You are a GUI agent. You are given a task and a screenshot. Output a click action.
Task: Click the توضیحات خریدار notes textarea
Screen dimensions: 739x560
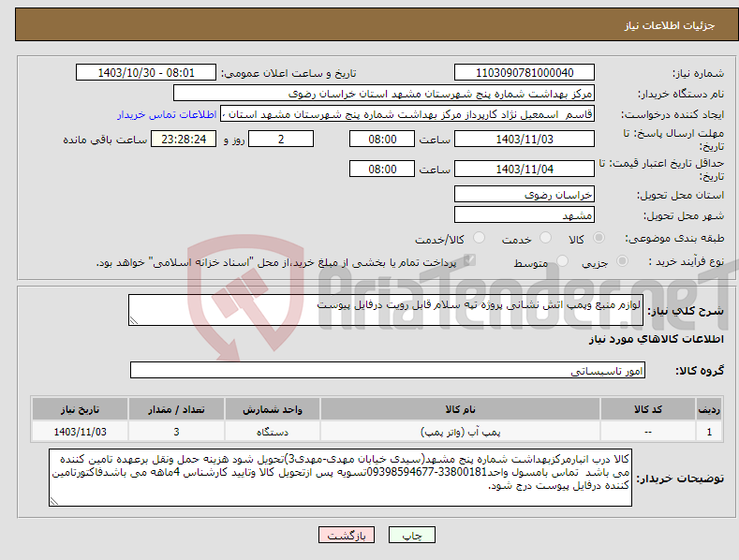340,478
